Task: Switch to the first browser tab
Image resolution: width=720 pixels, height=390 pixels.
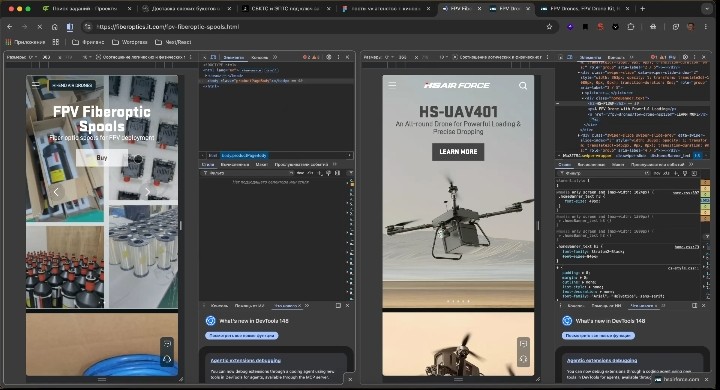Action: [86, 9]
